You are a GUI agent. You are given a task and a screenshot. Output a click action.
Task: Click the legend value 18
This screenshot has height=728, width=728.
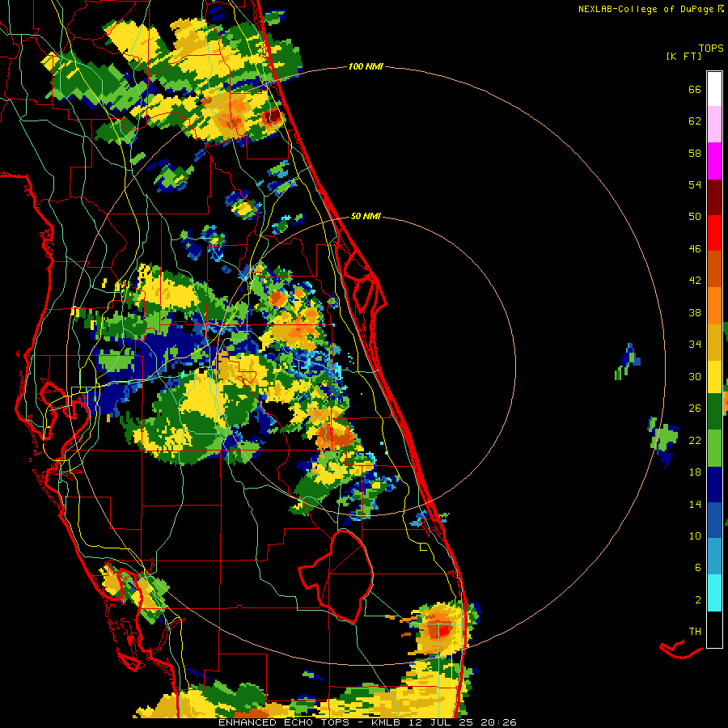(695, 472)
